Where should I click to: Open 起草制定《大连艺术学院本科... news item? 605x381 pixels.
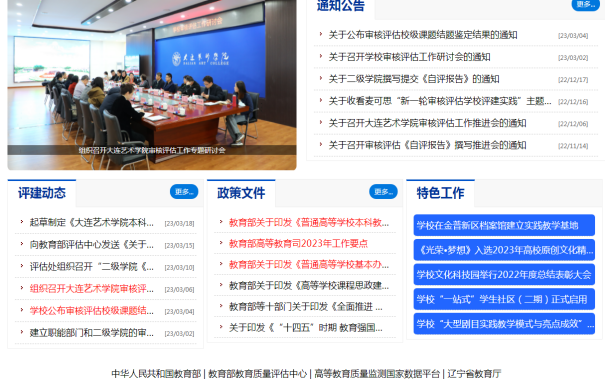92,223
